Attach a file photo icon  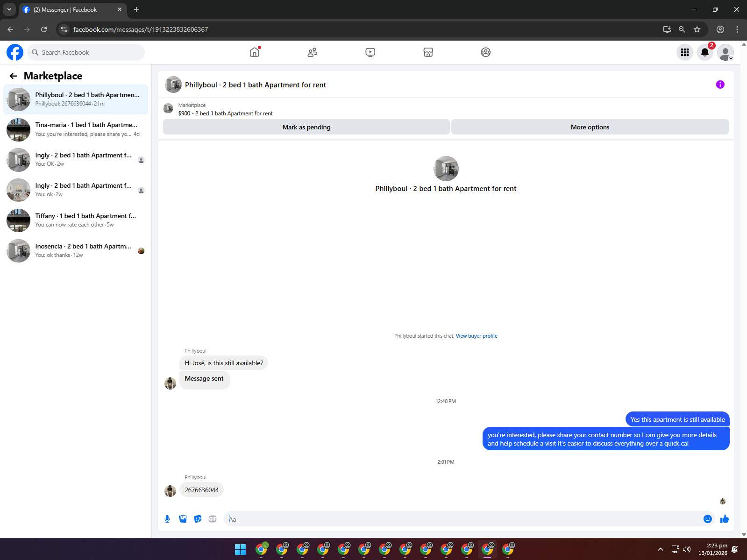point(183,519)
